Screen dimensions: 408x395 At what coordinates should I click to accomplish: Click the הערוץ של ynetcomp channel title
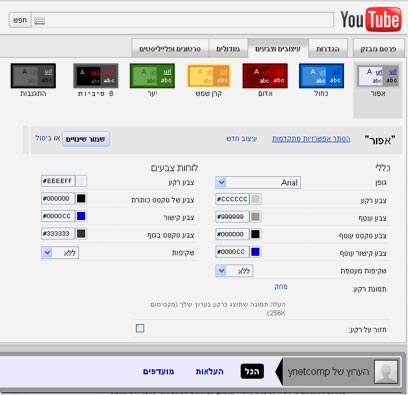[329, 371]
